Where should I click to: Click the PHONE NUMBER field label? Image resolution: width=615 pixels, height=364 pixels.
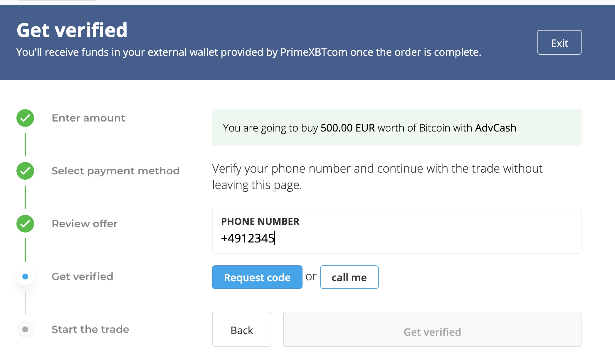260,221
